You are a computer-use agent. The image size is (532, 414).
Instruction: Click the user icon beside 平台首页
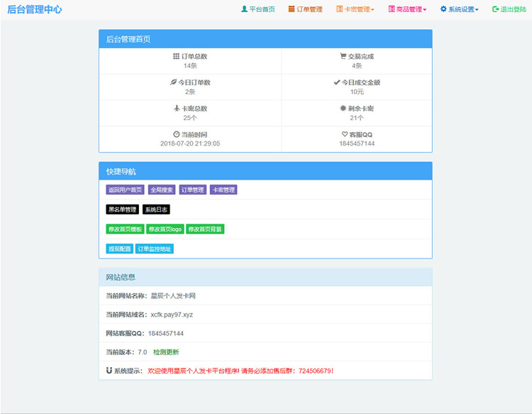[245, 9]
